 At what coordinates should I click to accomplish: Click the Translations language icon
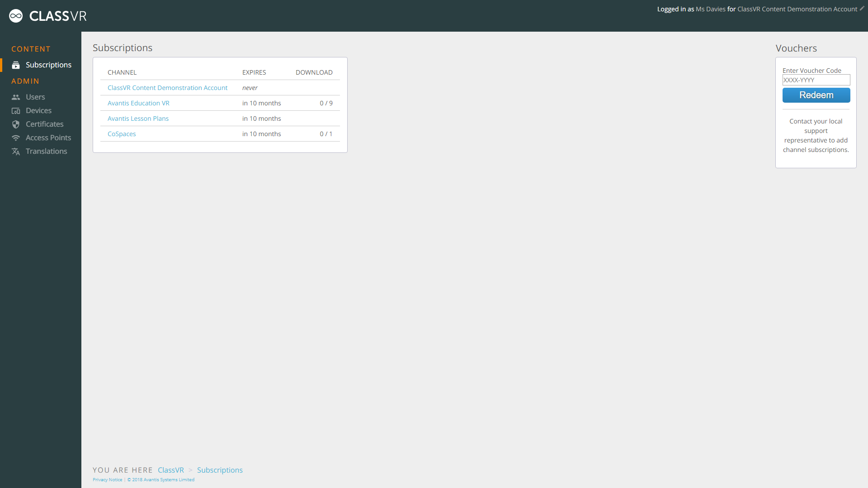pos(16,152)
